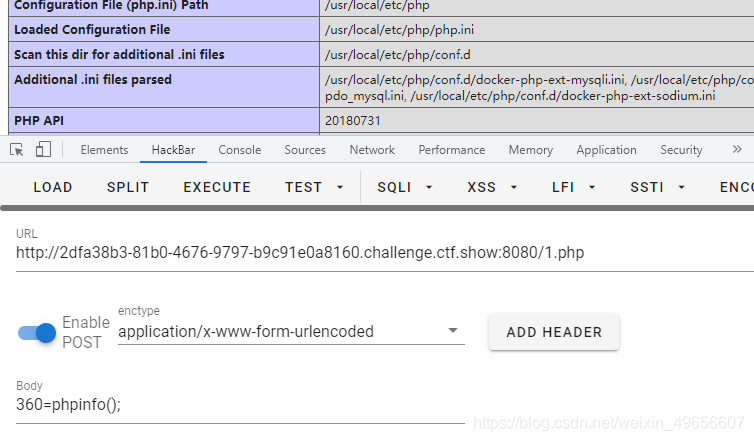754x441 pixels.
Task: Click into the URL input field
Action: tap(385, 252)
